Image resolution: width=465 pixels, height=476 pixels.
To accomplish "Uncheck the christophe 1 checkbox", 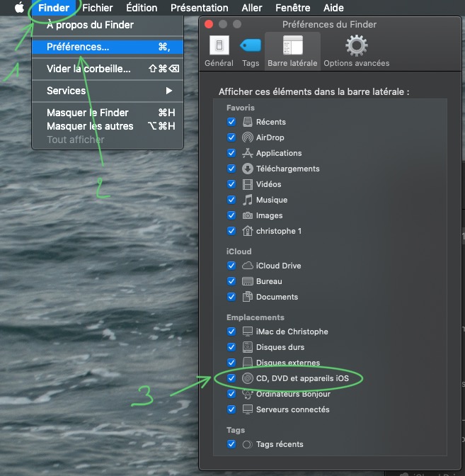I will (x=231, y=231).
